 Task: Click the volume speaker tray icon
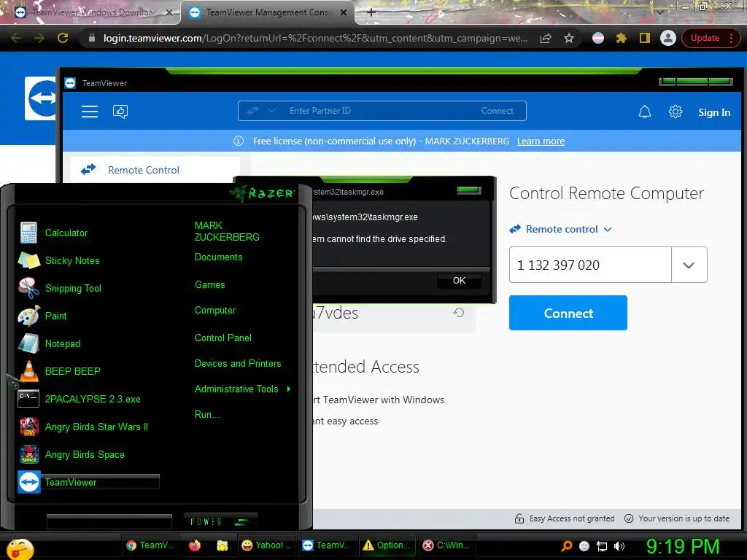[x=619, y=546]
